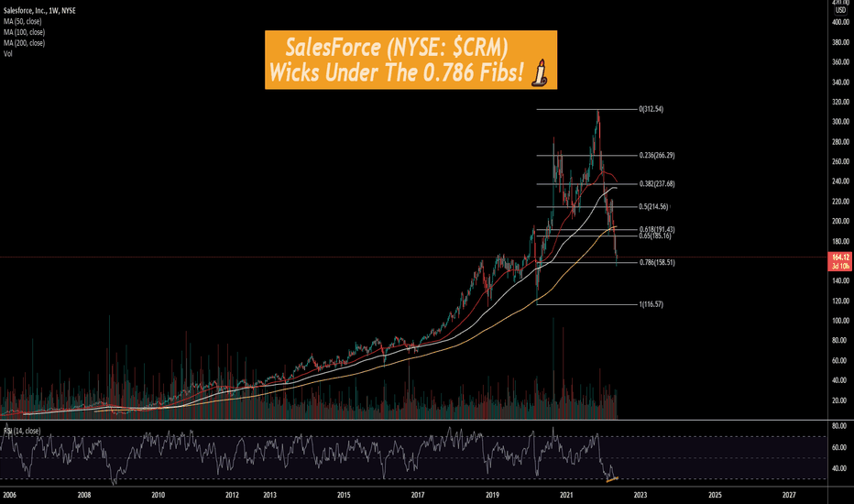Viewport: 854px width, 504px height.
Task: Select the MA (100, close) indicator label
Action: [24, 32]
